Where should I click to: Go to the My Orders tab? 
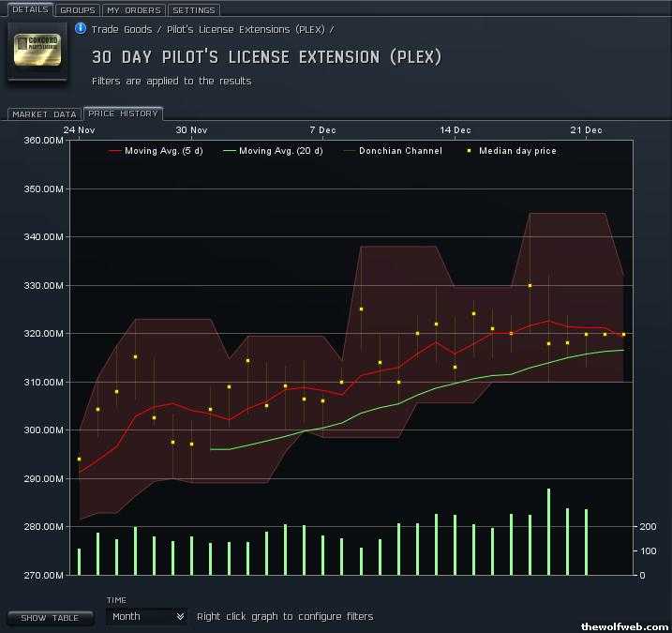coord(132,10)
